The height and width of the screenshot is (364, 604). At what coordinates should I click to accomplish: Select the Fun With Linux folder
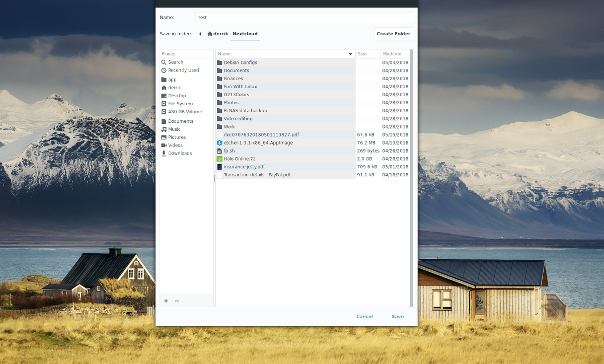[x=313, y=87]
